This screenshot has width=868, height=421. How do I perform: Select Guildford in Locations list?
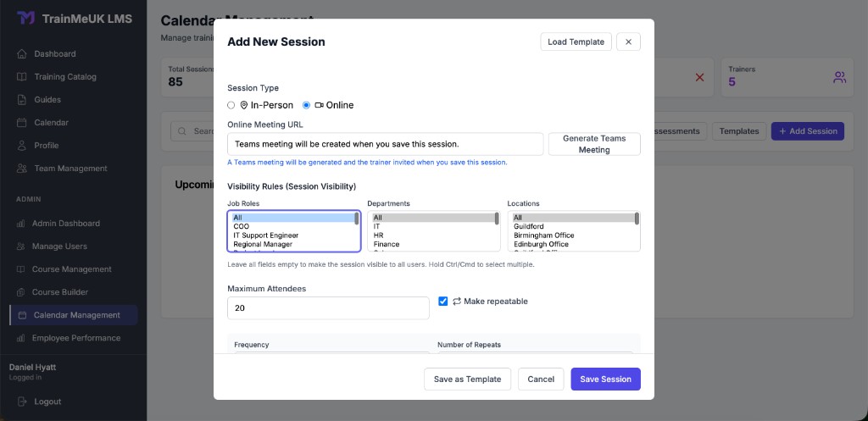(572, 226)
